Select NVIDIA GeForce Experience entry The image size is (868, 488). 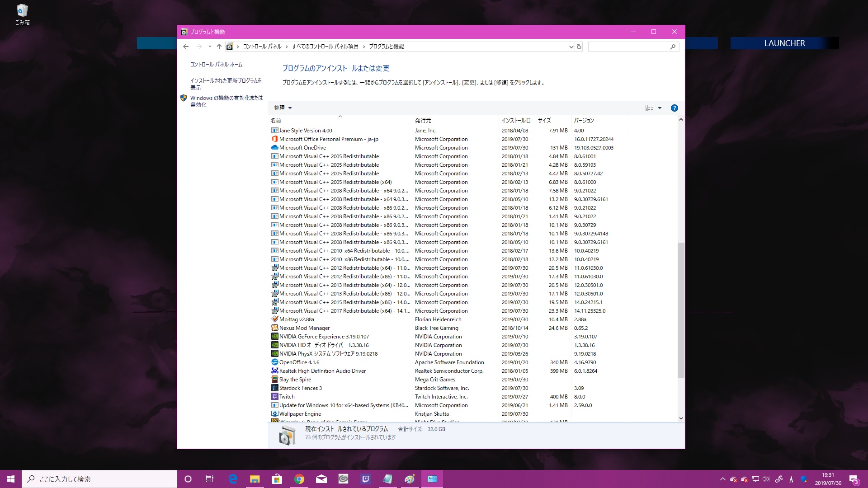point(324,337)
